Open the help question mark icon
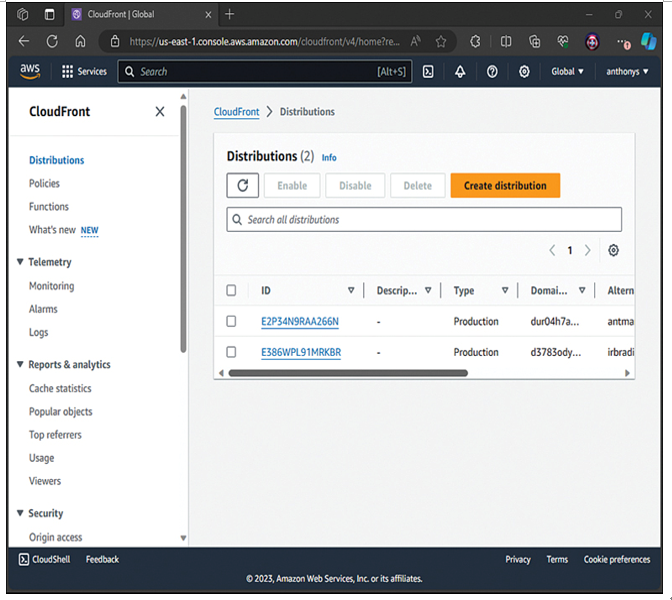Screen dimensions: 672x600 click(x=492, y=72)
